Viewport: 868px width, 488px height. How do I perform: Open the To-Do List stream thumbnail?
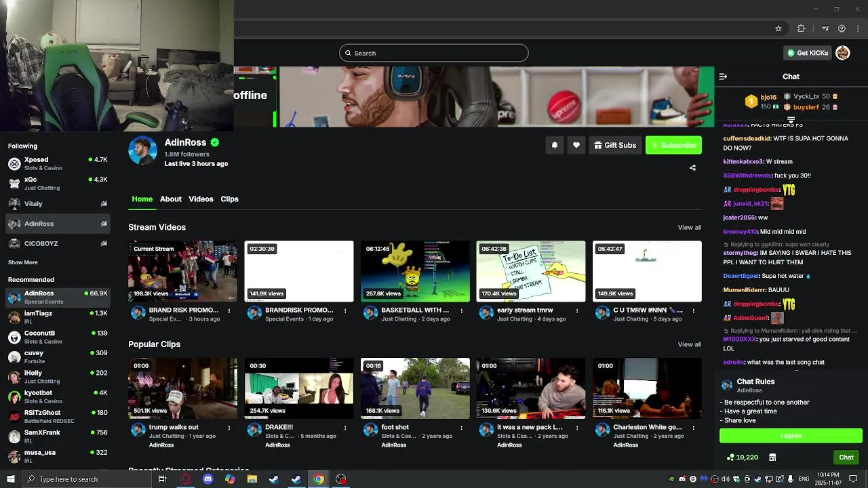pos(531,271)
